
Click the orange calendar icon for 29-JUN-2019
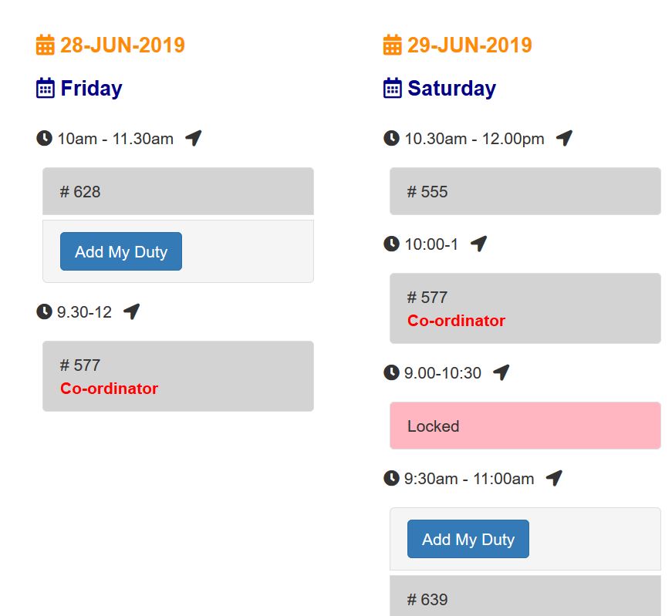(x=393, y=45)
